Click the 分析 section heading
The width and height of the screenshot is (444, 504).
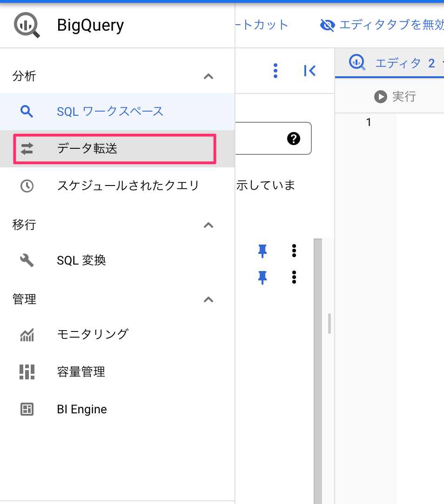pyautogui.click(x=24, y=76)
